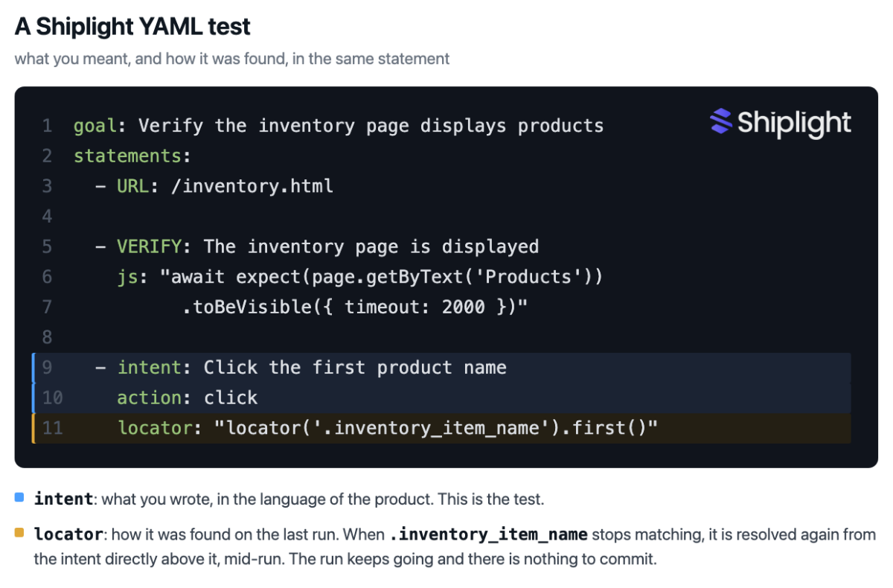Click the 'goal' key on line 1
This screenshot has width=893, height=588.
tap(95, 126)
